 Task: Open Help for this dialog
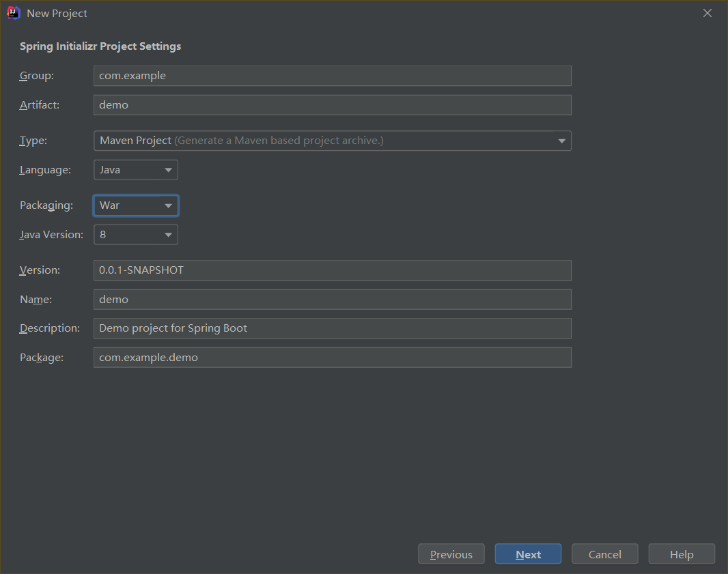coord(681,554)
